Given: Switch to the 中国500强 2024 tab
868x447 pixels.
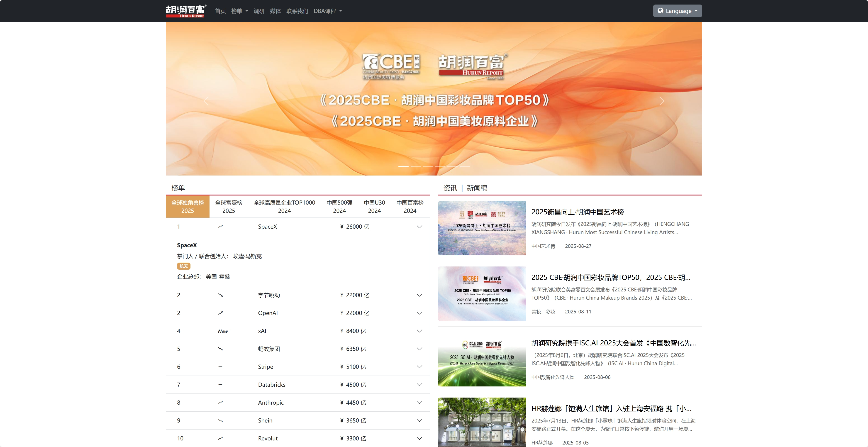Looking at the screenshot, I should pyautogui.click(x=339, y=207).
